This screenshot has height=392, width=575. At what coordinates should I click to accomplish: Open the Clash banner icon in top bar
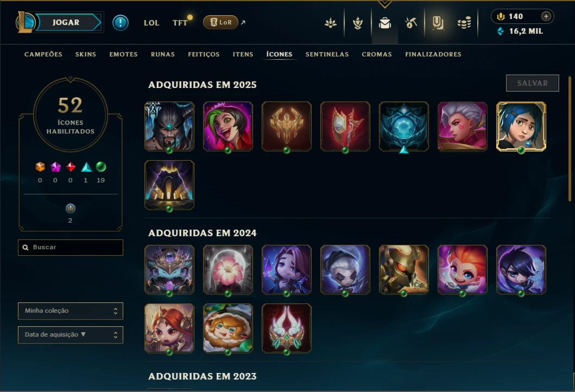438,23
